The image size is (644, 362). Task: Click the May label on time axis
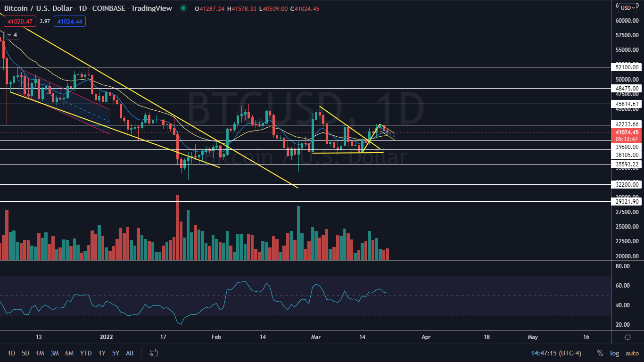tap(533, 337)
